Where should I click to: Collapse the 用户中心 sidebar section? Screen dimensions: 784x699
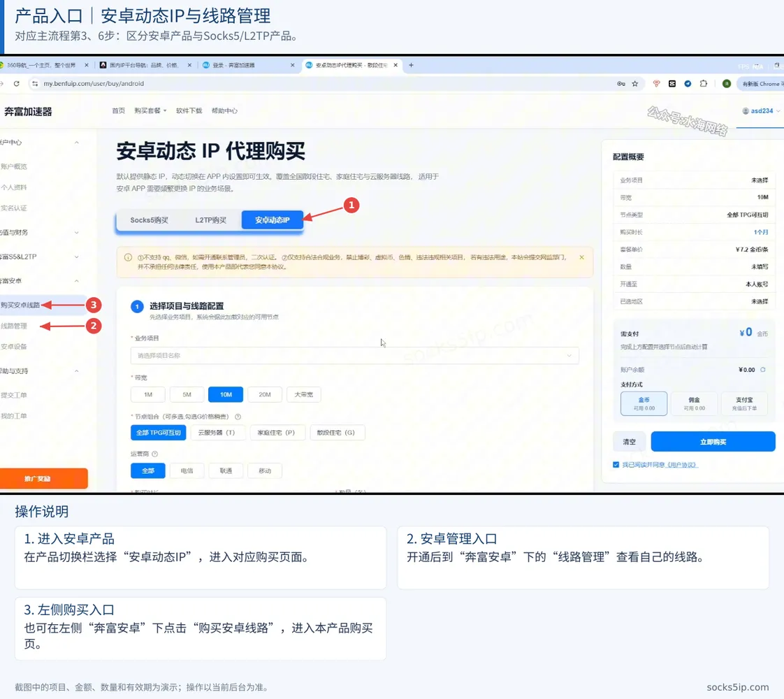(x=40, y=143)
